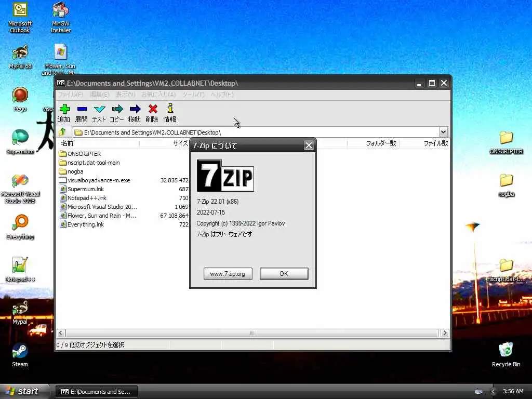Screen dimensions: 532x399
Task: Click the horizontal scrollbar left arrow
Action: pyautogui.click(x=61, y=333)
